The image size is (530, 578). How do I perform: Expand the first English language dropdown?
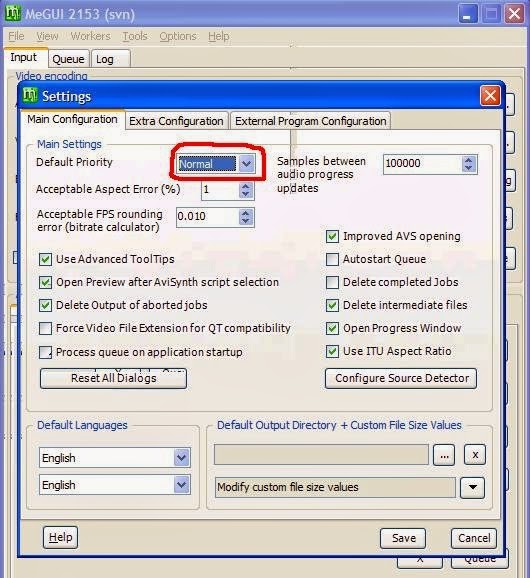[182, 458]
